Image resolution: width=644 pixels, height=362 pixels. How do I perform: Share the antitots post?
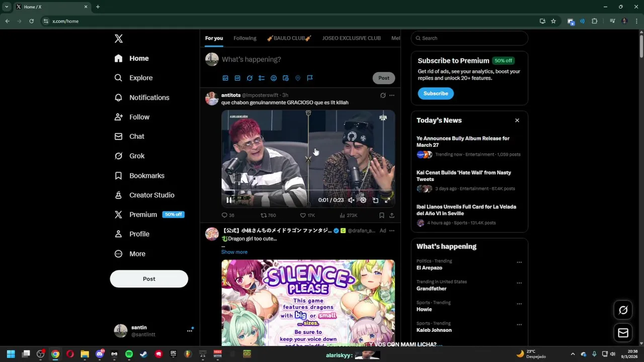click(392, 215)
